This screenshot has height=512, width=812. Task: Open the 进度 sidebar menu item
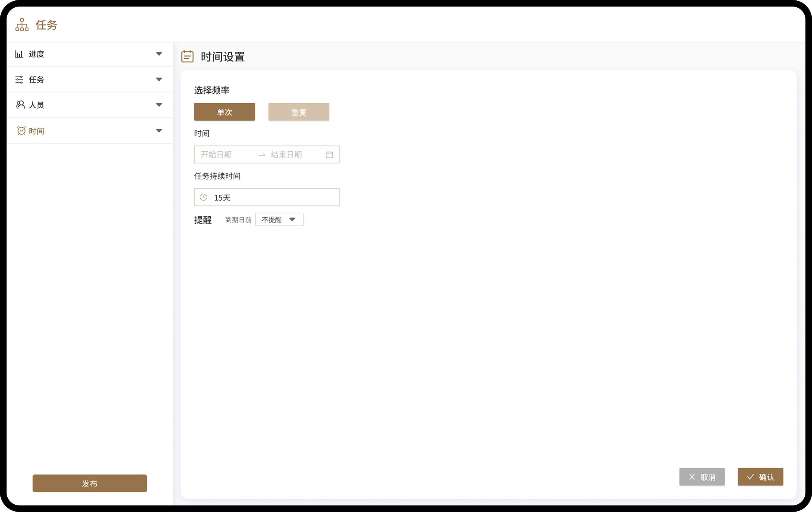pos(36,54)
